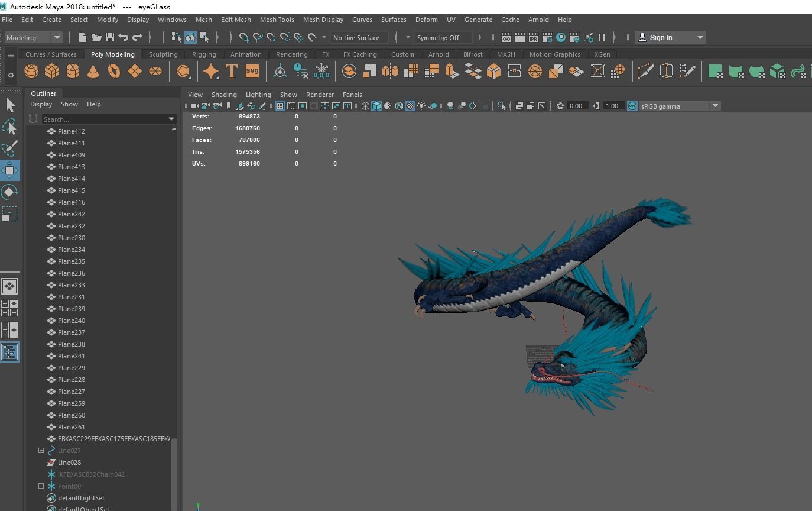The width and height of the screenshot is (812, 511).
Task: Switch to the Rigging shelf tab
Action: click(204, 54)
